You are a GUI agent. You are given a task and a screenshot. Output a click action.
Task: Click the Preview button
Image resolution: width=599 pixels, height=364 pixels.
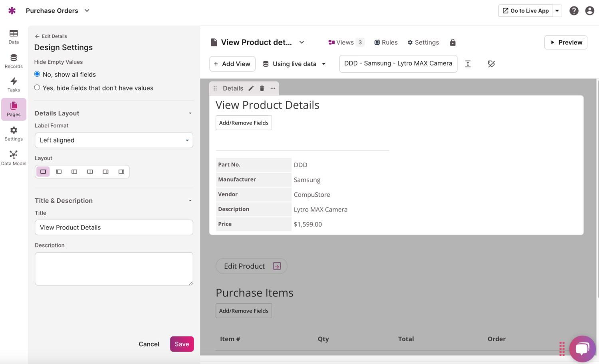pyautogui.click(x=565, y=42)
